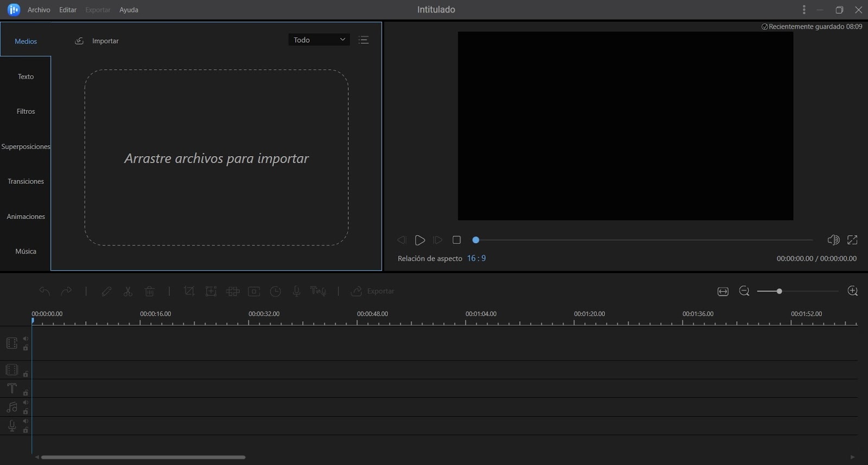The width and height of the screenshot is (868, 465).
Task: Toggle the media list view icon
Action: [363, 40]
